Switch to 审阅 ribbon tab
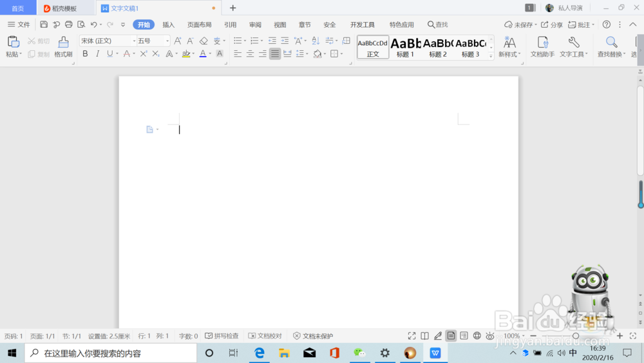The image size is (644, 363). [x=255, y=25]
